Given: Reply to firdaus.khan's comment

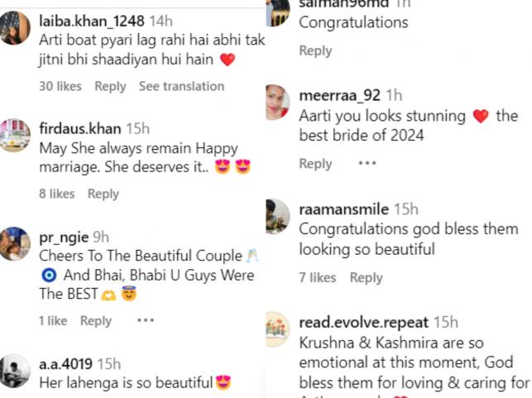Looking at the screenshot, I should coord(103,194).
